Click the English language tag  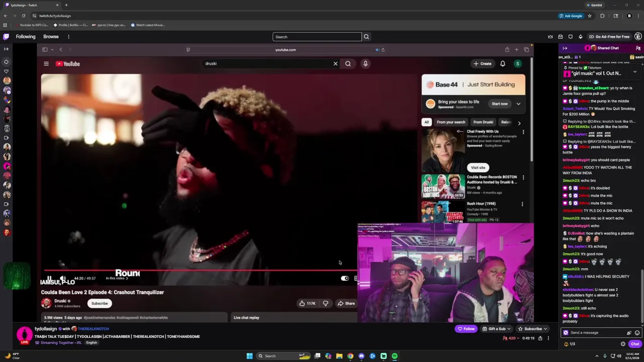92,343
